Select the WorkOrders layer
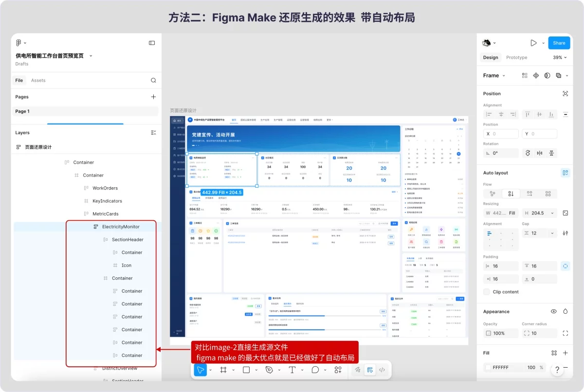This screenshot has width=584, height=392. coord(105,188)
